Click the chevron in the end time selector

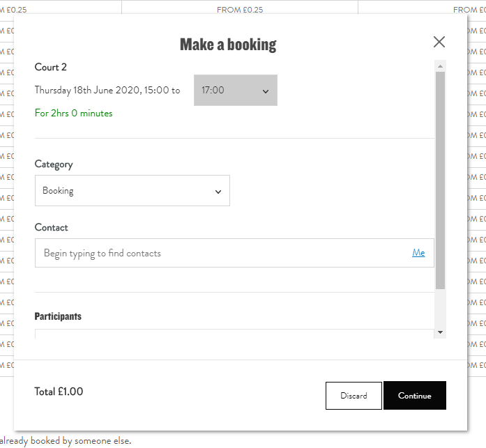pyautogui.click(x=266, y=91)
